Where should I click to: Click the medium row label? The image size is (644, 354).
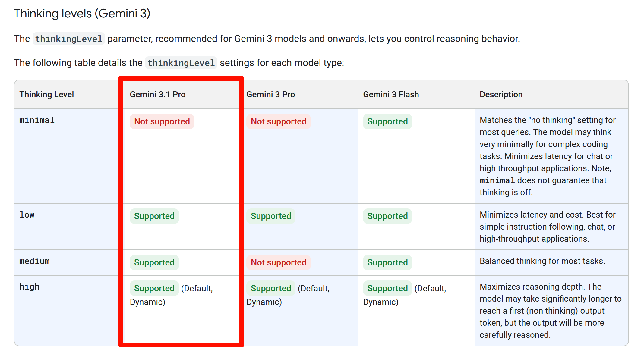34,261
